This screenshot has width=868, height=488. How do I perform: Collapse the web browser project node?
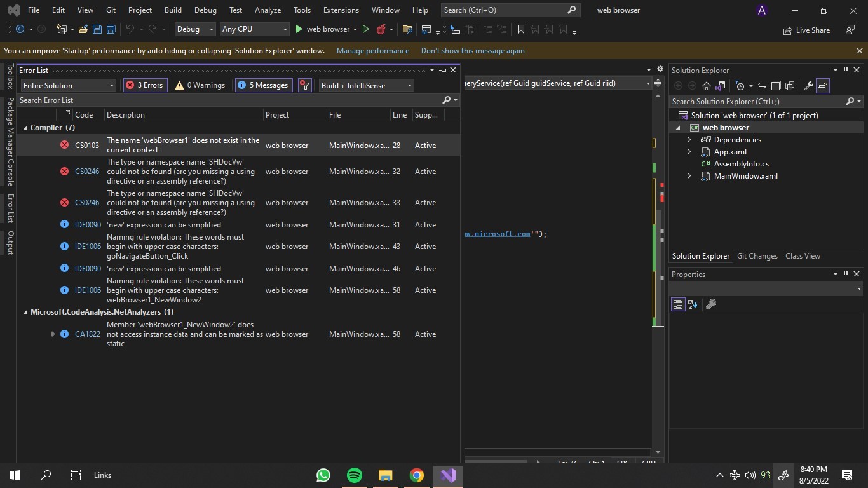point(678,128)
